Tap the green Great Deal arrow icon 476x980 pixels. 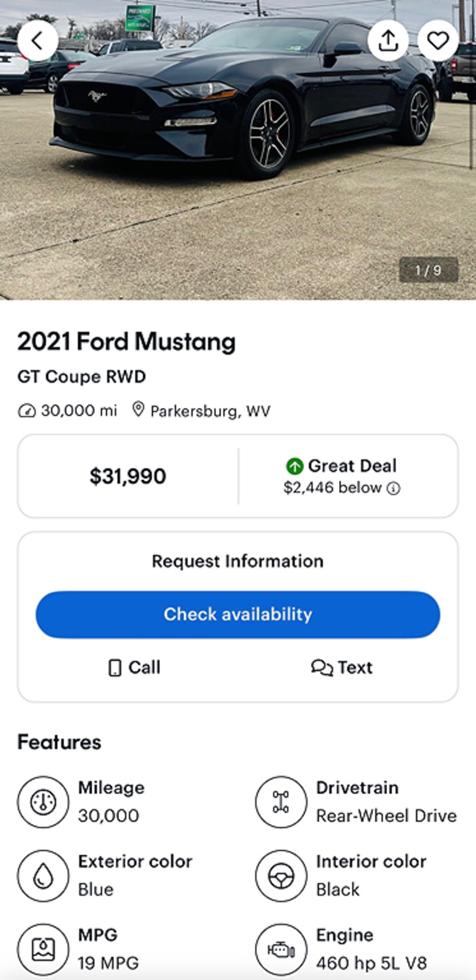pyautogui.click(x=295, y=466)
